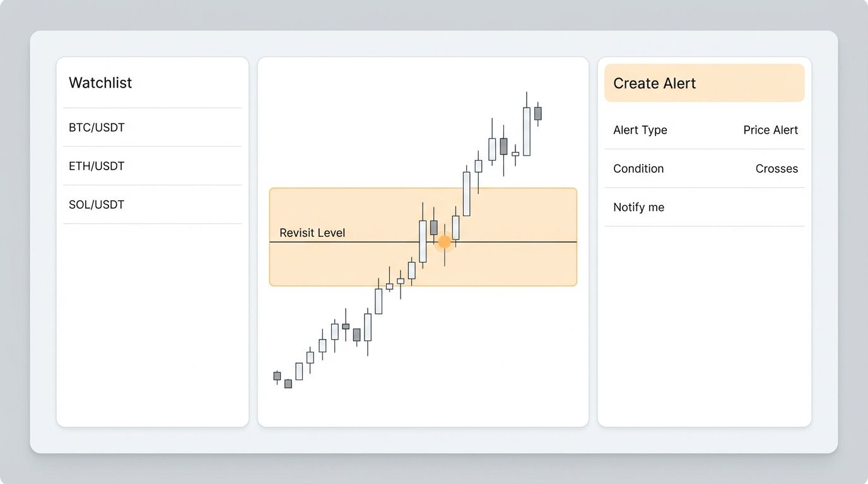The height and width of the screenshot is (484, 868).
Task: Click the tall white candle crossing Revisit Level
Action: click(x=423, y=241)
